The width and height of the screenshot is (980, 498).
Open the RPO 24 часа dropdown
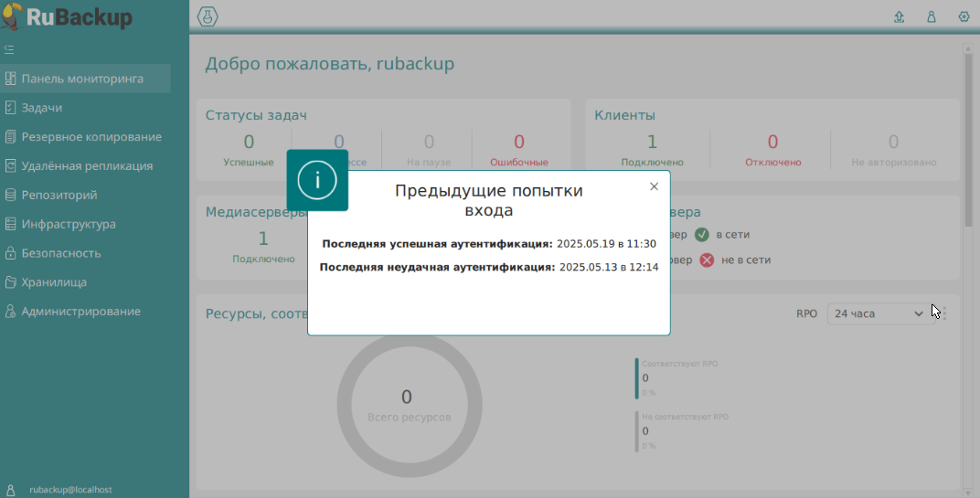tap(878, 313)
